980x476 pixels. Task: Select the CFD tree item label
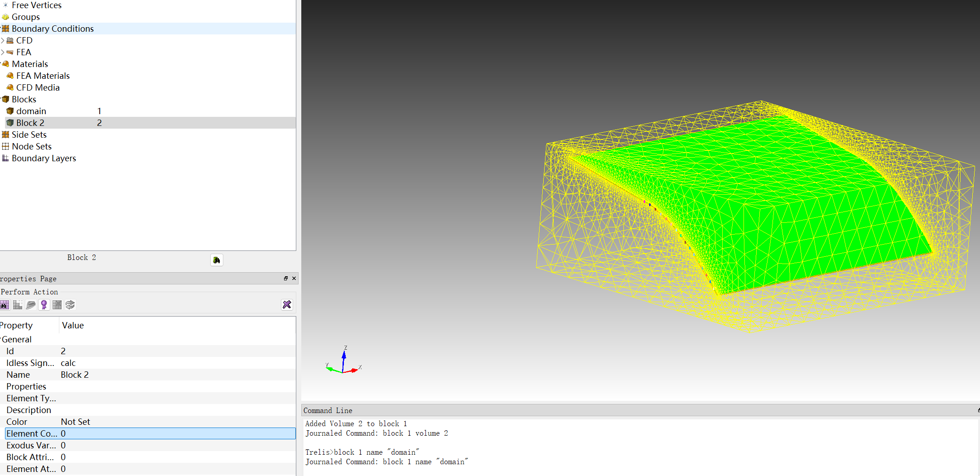click(x=24, y=40)
